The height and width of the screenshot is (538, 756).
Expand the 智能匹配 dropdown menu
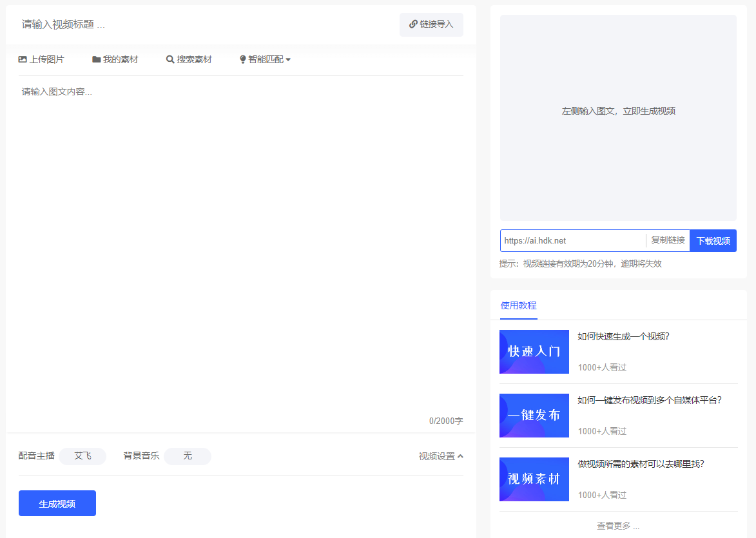point(289,59)
